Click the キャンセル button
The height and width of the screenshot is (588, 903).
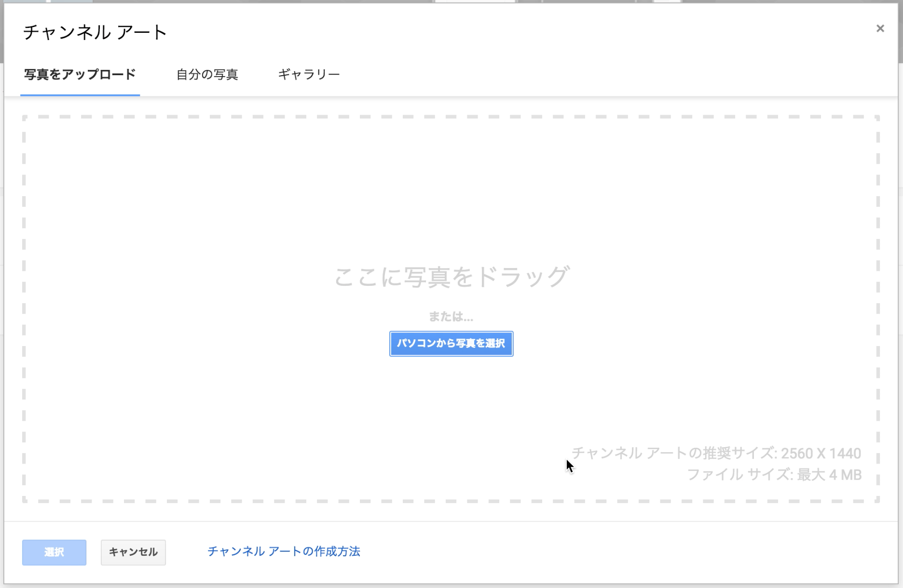click(133, 552)
